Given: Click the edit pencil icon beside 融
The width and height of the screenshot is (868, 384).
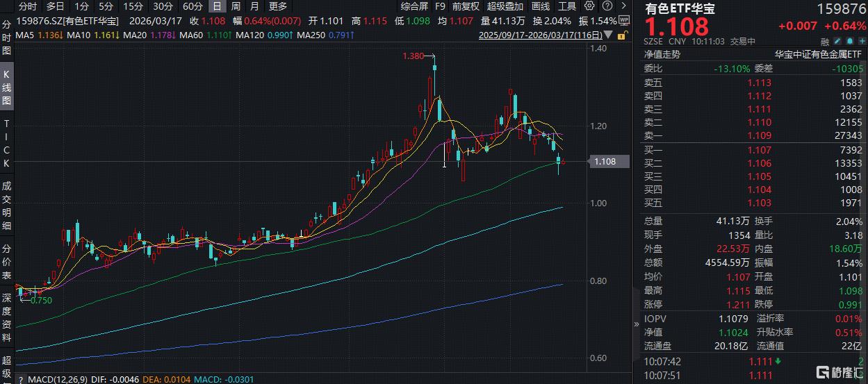Looking at the screenshot, I should (x=837, y=41).
